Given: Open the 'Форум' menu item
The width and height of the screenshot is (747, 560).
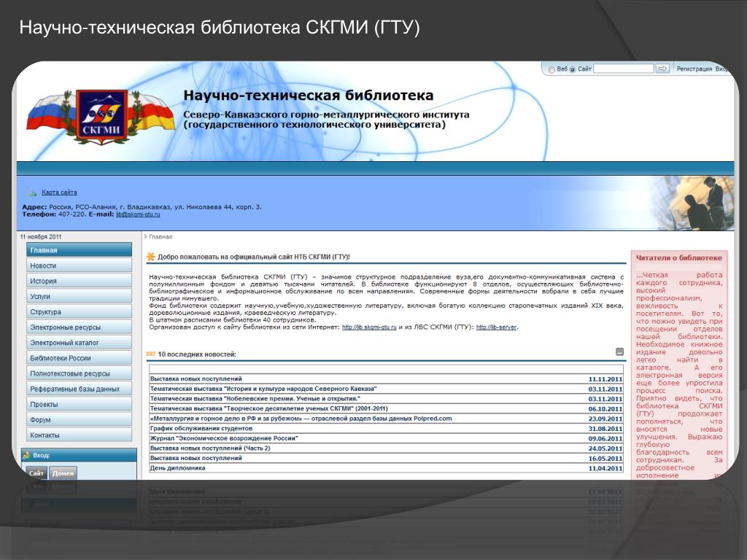Looking at the screenshot, I should pos(79,419).
